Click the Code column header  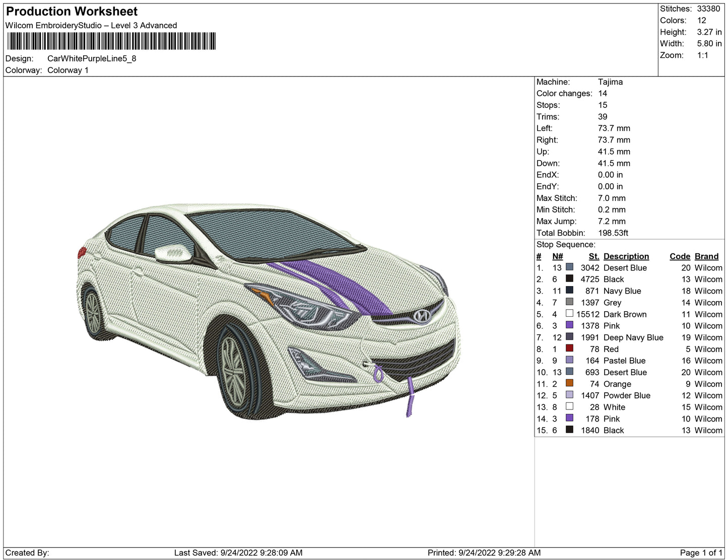680,256
